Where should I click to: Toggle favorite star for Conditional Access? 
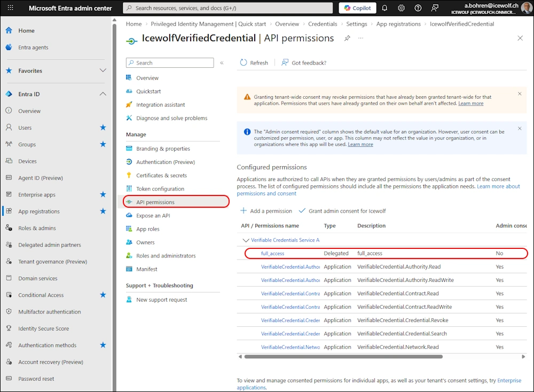click(x=103, y=295)
